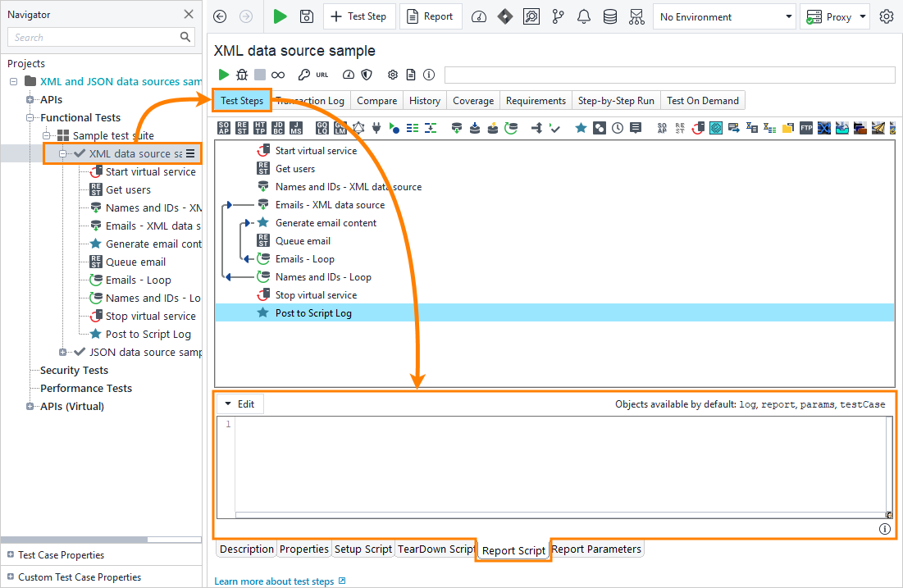Open the Setup Script tab
The width and height of the screenshot is (903, 588).
coord(363,549)
